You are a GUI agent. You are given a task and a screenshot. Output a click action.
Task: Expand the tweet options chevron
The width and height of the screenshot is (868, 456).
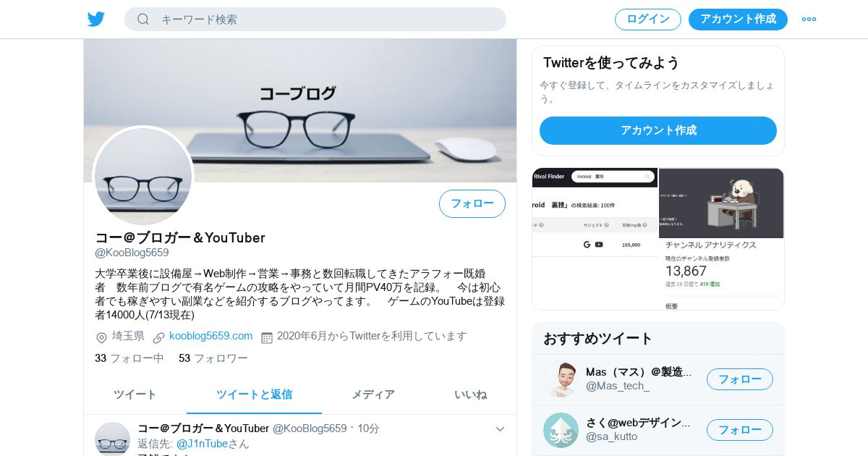click(x=500, y=429)
